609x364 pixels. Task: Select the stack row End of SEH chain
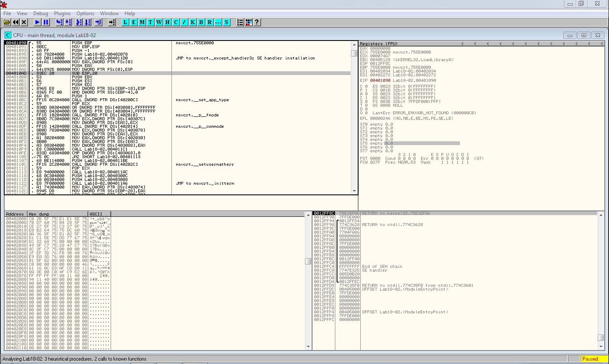(x=455, y=267)
